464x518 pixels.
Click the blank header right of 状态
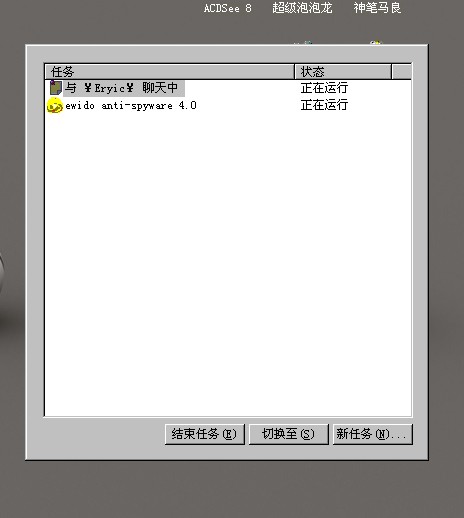[x=402, y=72]
